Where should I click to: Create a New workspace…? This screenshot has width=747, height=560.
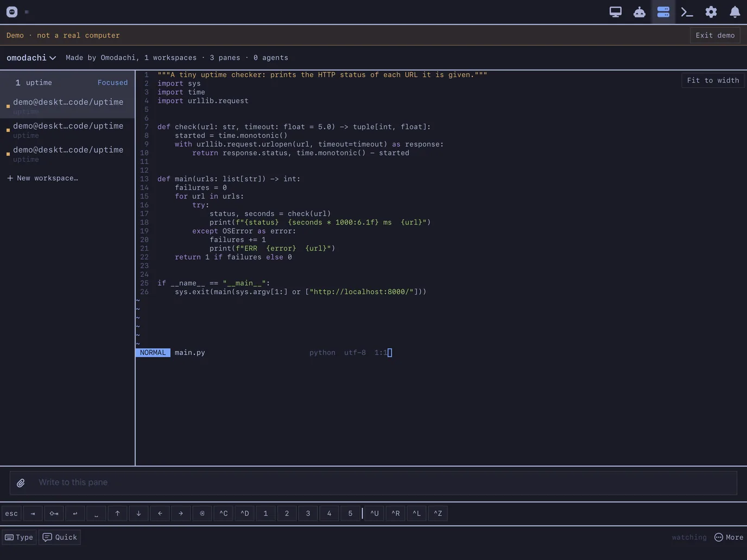(x=42, y=178)
